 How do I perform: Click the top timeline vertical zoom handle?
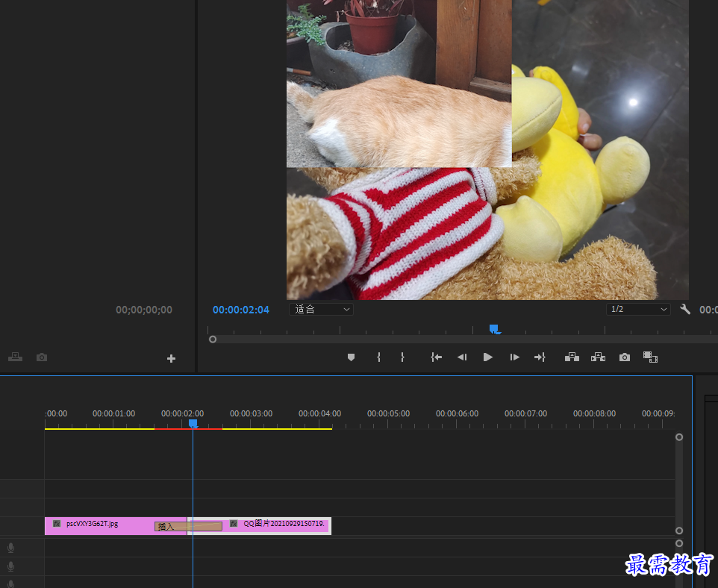point(679,437)
